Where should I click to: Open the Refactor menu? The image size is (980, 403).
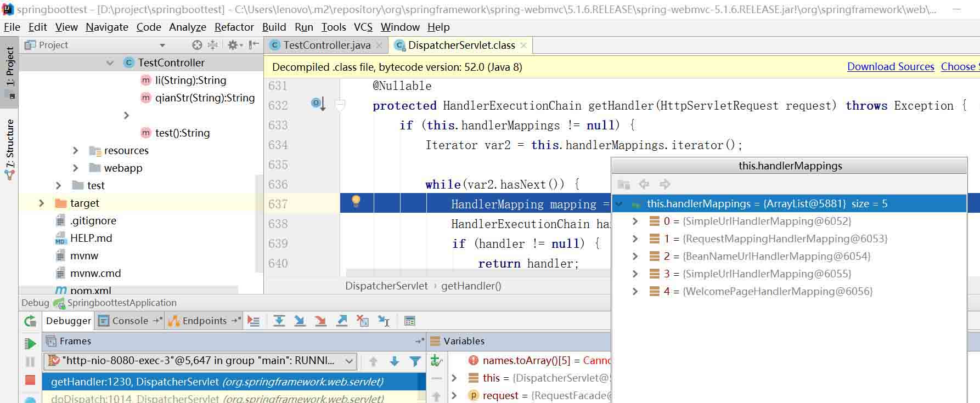point(234,27)
